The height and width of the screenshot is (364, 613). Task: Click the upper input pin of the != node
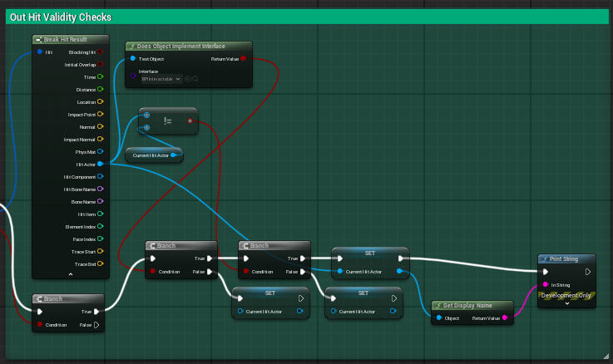[146, 116]
